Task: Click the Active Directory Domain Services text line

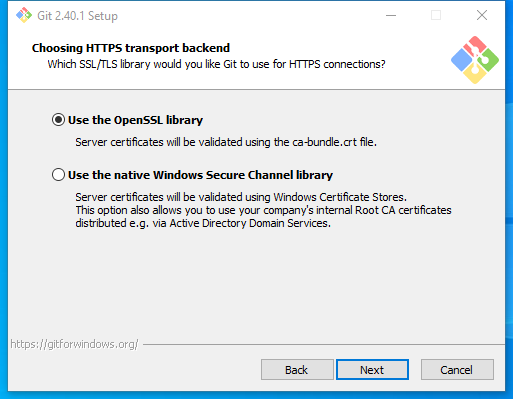Action: (203, 223)
